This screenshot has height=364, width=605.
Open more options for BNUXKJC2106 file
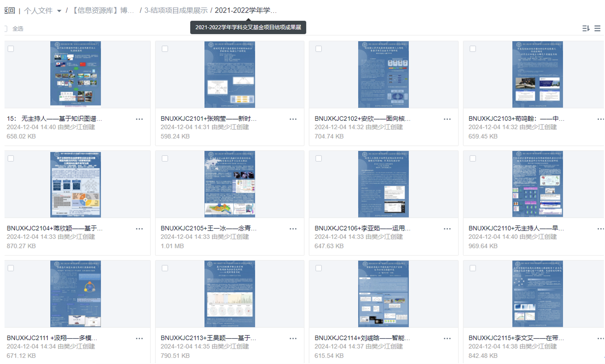click(x=447, y=229)
